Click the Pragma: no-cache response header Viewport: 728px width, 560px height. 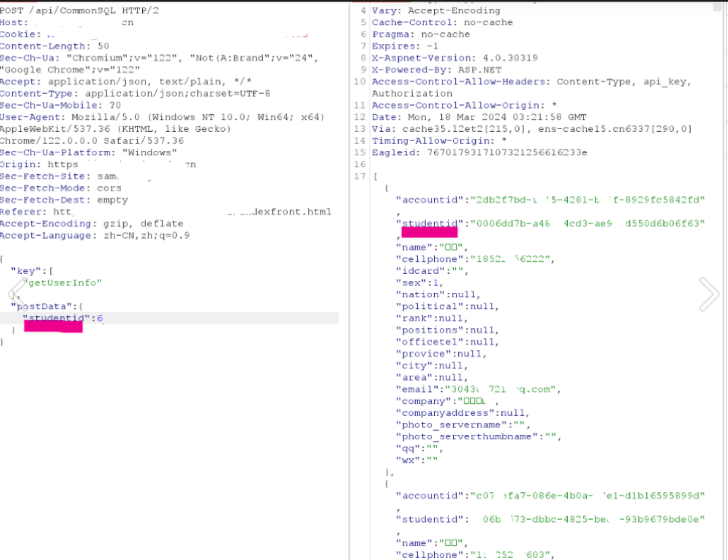(421, 34)
